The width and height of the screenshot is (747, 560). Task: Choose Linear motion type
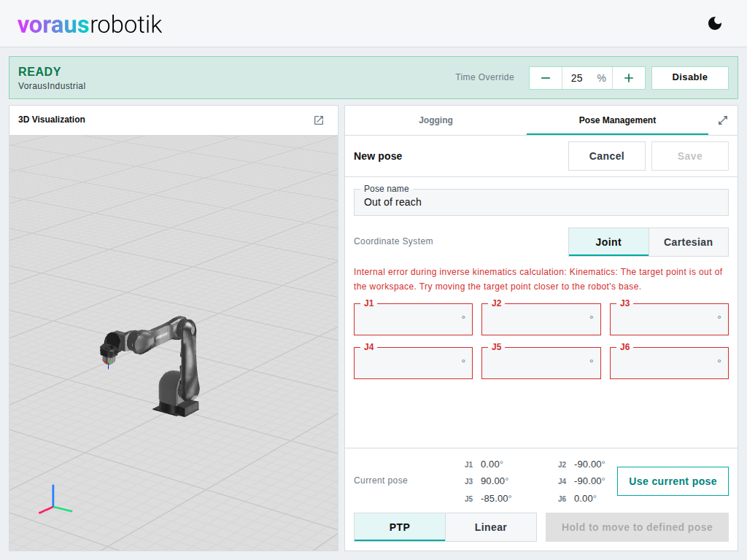(x=491, y=527)
